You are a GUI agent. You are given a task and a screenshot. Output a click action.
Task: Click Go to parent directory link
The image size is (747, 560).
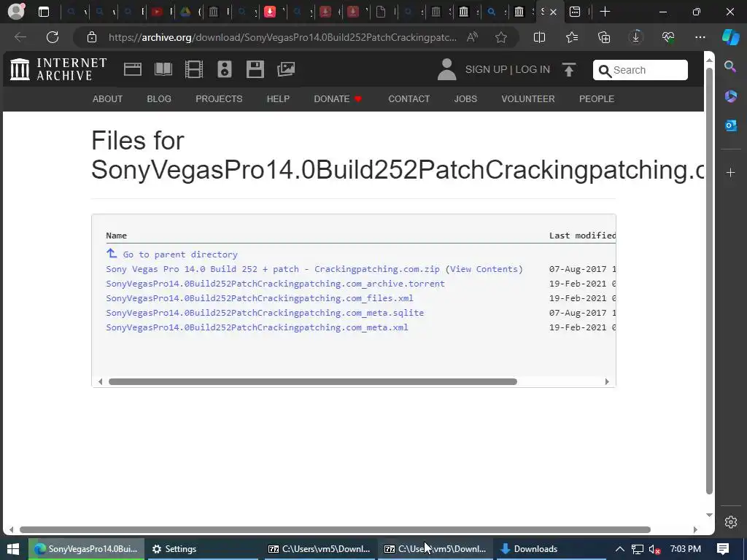[180, 254]
